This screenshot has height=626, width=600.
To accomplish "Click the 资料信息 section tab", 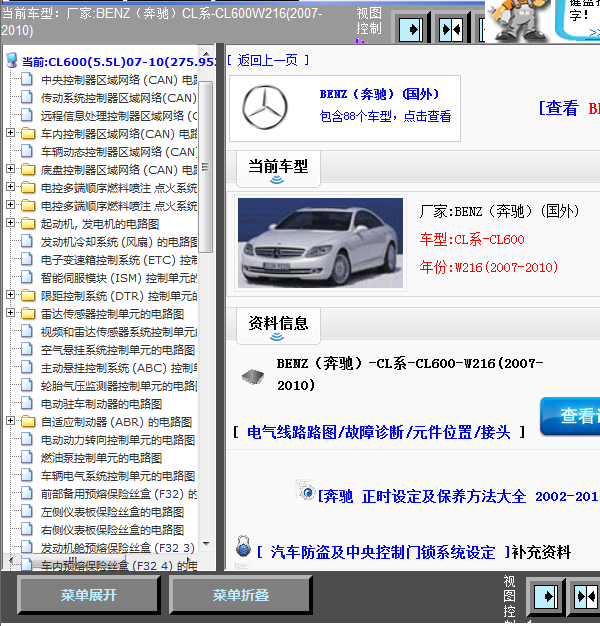I will [x=278, y=326].
